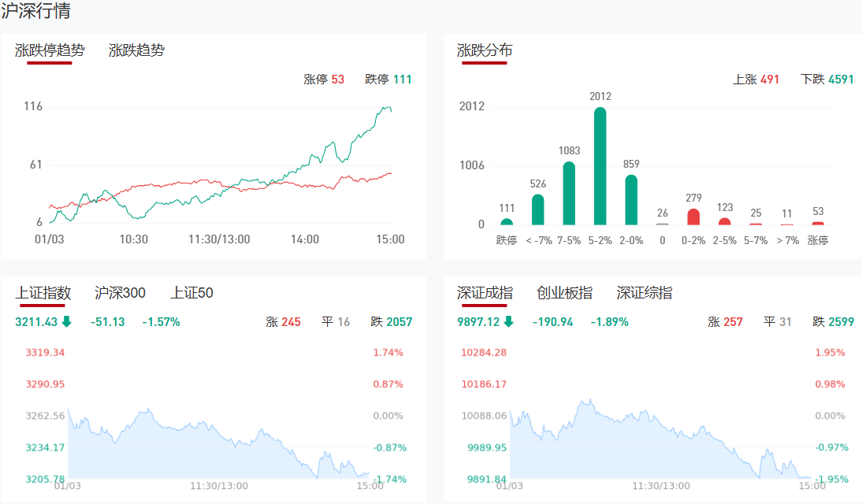Switch to the 涨跌趋势 tab
This screenshot has height=504, width=862.
136,50
